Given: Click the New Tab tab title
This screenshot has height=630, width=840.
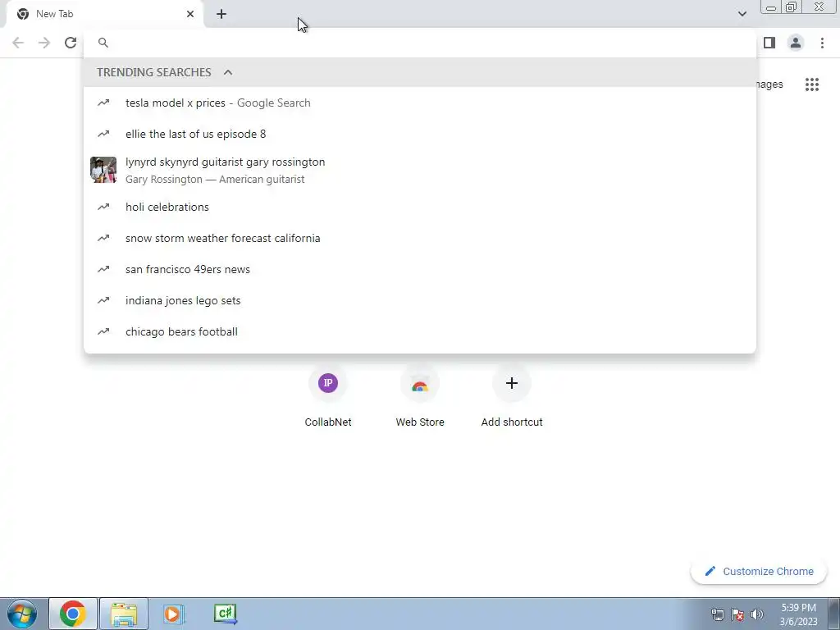Looking at the screenshot, I should pos(55,14).
